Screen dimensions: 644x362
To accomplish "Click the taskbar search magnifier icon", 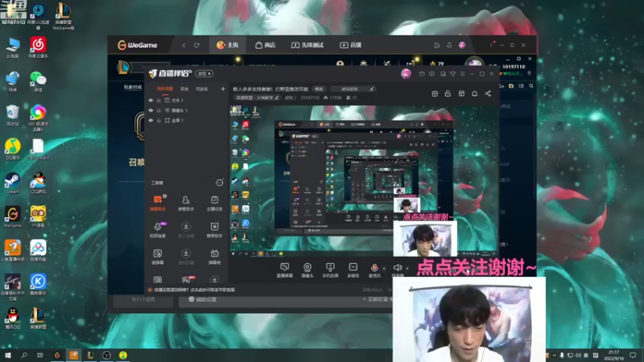I will 24,356.
